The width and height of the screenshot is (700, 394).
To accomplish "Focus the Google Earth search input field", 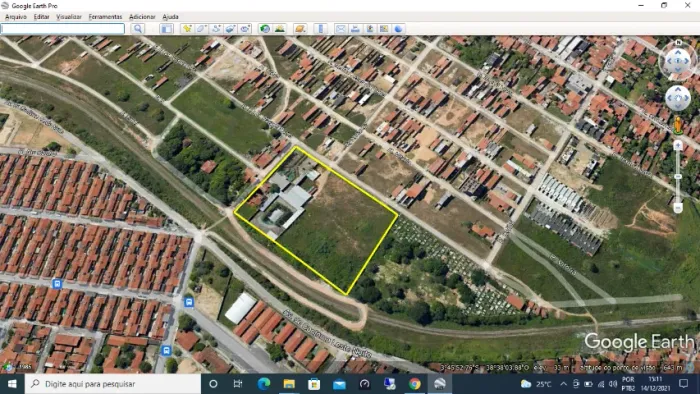I will click(x=62, y=29).
